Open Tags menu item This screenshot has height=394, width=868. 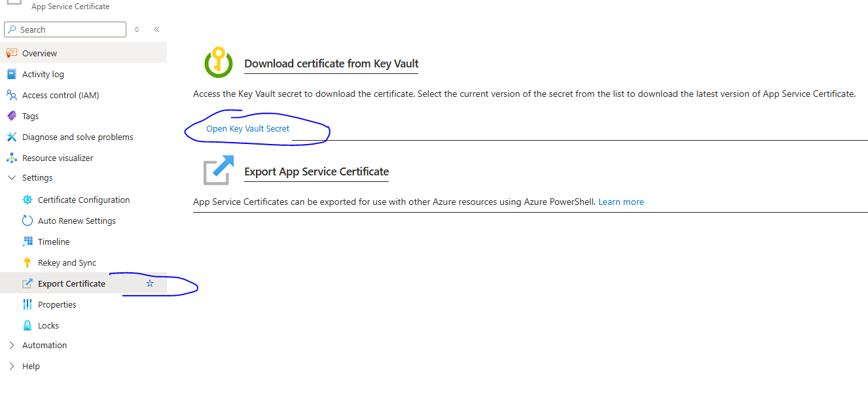pos(83,116)
